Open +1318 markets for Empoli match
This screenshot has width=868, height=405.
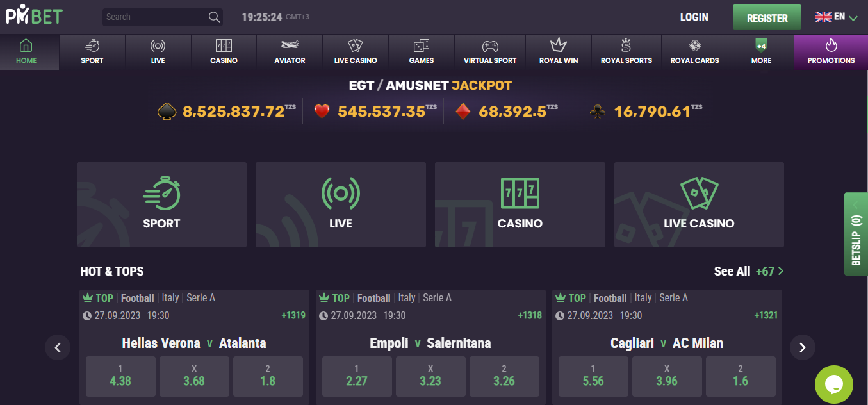[x=530, y=315]
